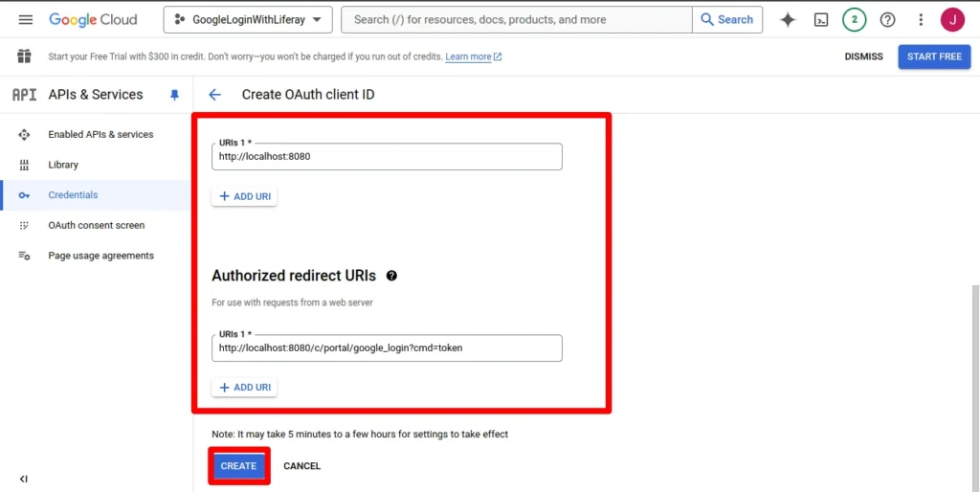Select Library in the sidebar
The width and height of the screenshot is (980, 492).
pos(63,165)
